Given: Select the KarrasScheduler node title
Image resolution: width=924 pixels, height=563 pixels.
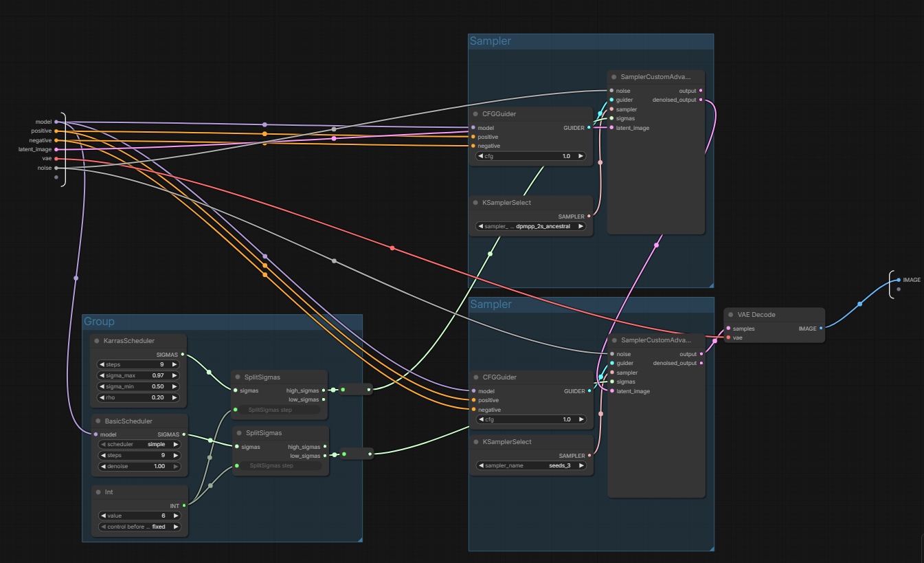Looking at the screenshot, I should 128,341.
